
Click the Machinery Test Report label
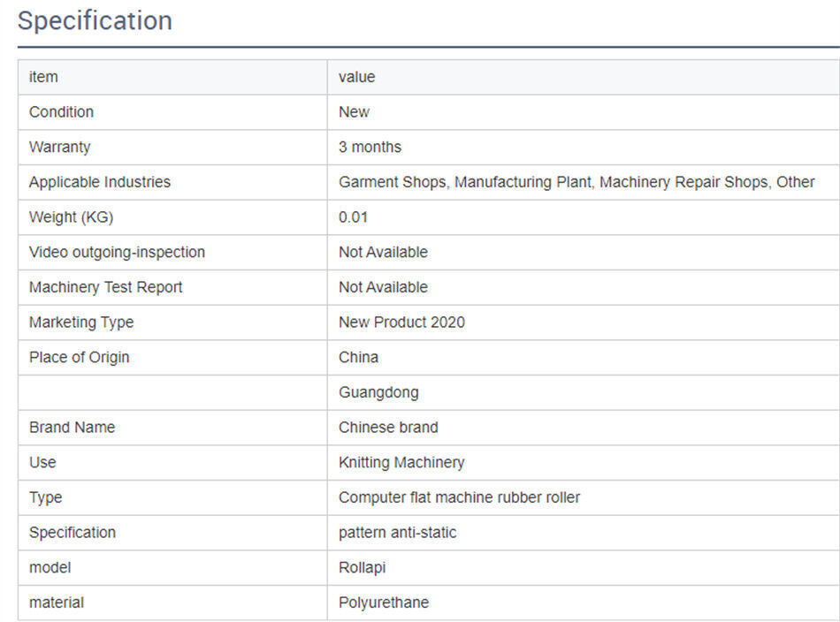pyautogui.click(x=105, y=287)
